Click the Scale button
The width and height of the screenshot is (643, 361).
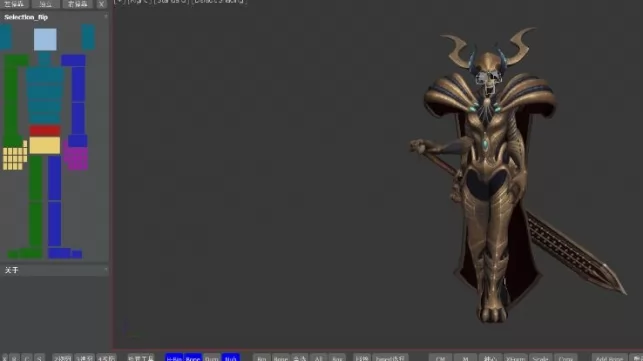[x=540, y=358]
